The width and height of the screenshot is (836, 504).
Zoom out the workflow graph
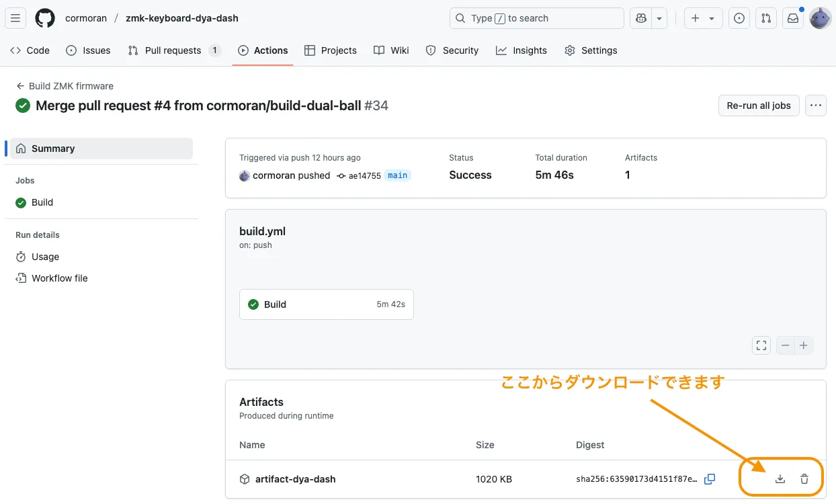(x=786, y=345)
